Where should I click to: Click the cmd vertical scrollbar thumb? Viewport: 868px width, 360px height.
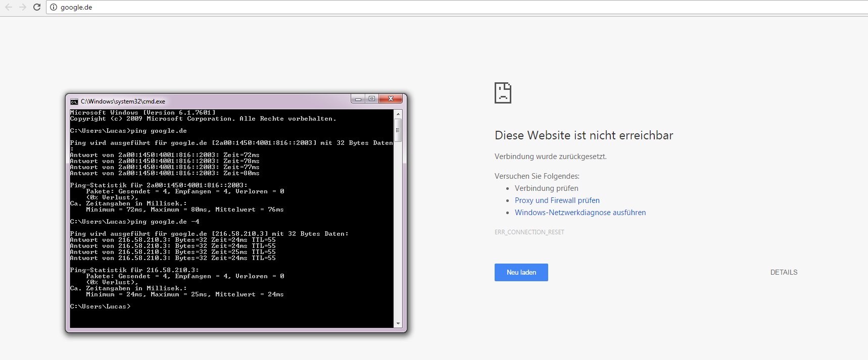398,130
